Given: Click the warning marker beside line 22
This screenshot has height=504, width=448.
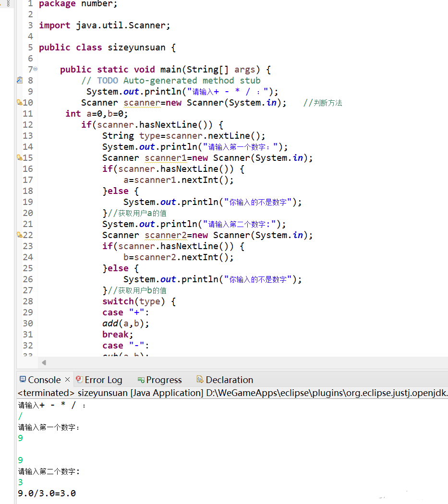Looking at the screenshot, I should 19,235.
